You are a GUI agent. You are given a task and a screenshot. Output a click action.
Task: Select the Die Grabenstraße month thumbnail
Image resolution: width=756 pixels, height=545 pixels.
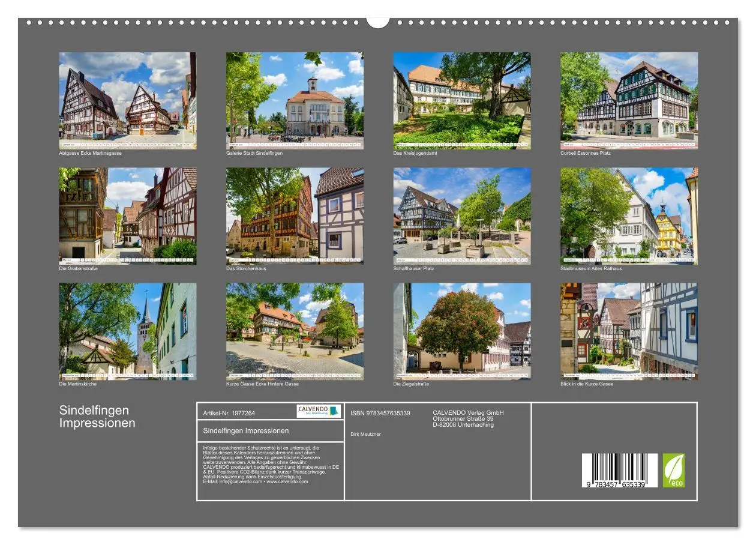[x=127, y=215]
